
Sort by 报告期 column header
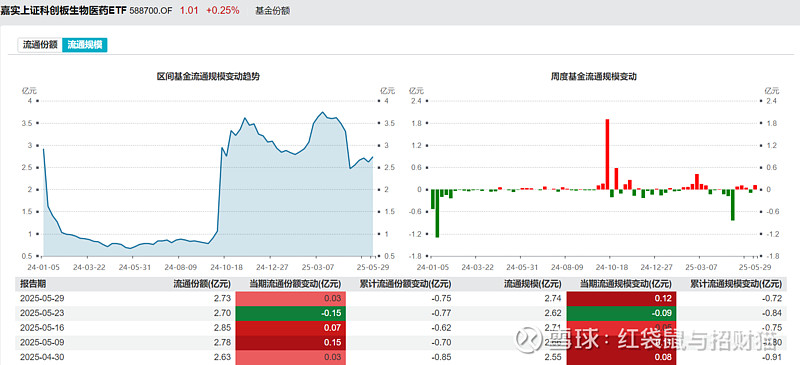33,284
